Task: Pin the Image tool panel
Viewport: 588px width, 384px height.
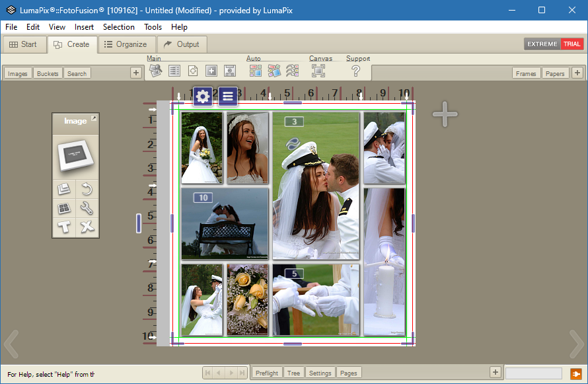Action: 94,118
